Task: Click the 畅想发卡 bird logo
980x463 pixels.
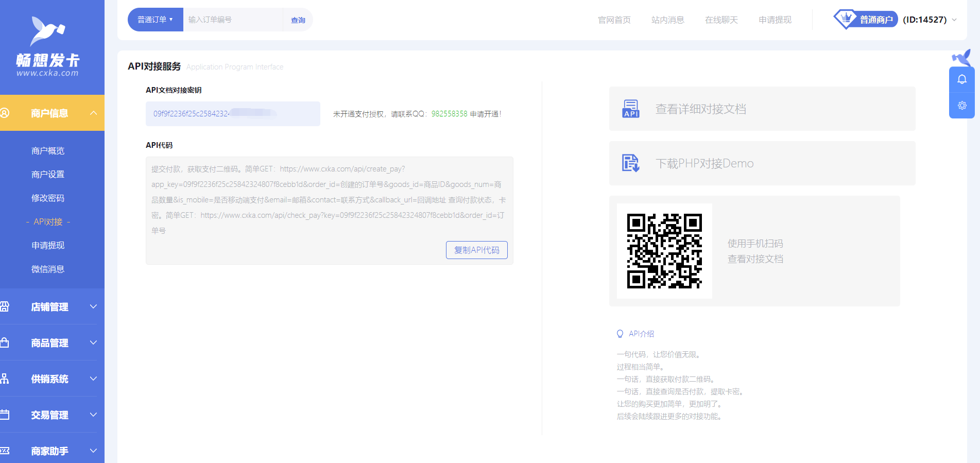Action: [47, 32]
